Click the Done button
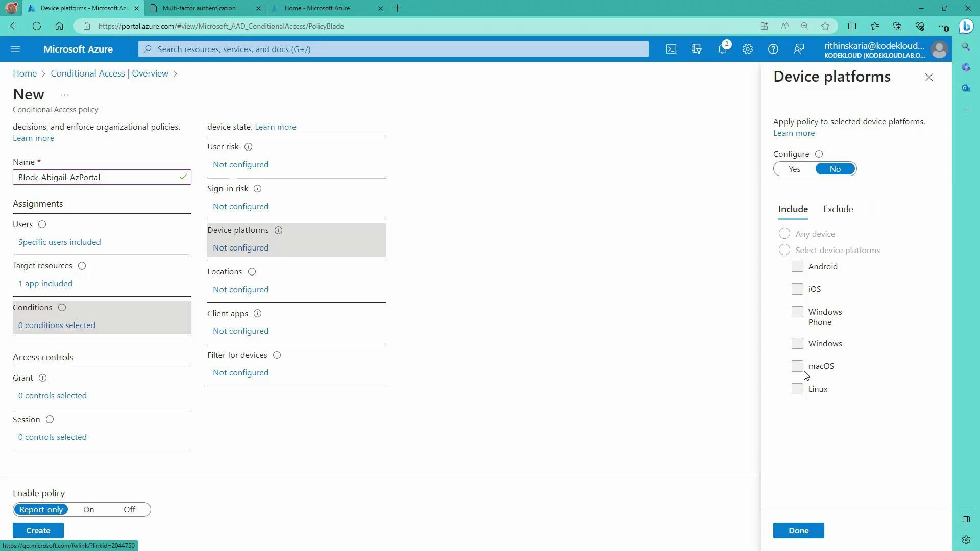The width and height of the screenshot is (980, 551). tap(798, 530)
